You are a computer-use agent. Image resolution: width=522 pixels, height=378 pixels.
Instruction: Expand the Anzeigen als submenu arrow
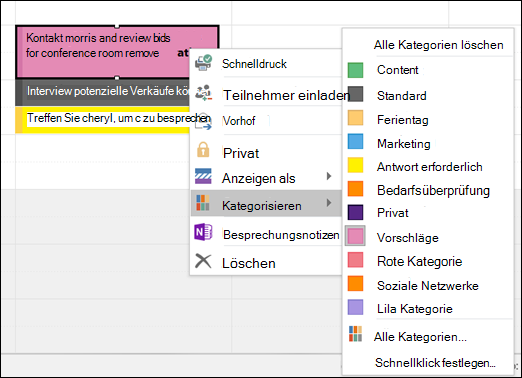329,176
